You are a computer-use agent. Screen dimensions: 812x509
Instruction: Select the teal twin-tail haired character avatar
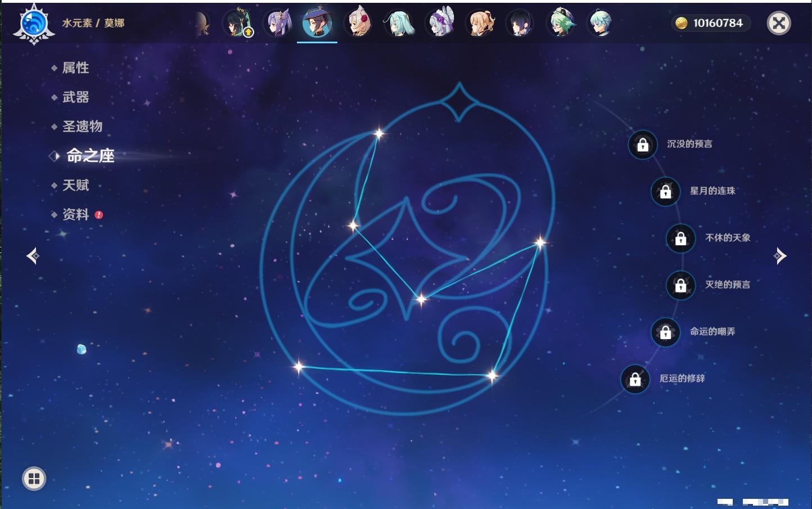[399, 23]
